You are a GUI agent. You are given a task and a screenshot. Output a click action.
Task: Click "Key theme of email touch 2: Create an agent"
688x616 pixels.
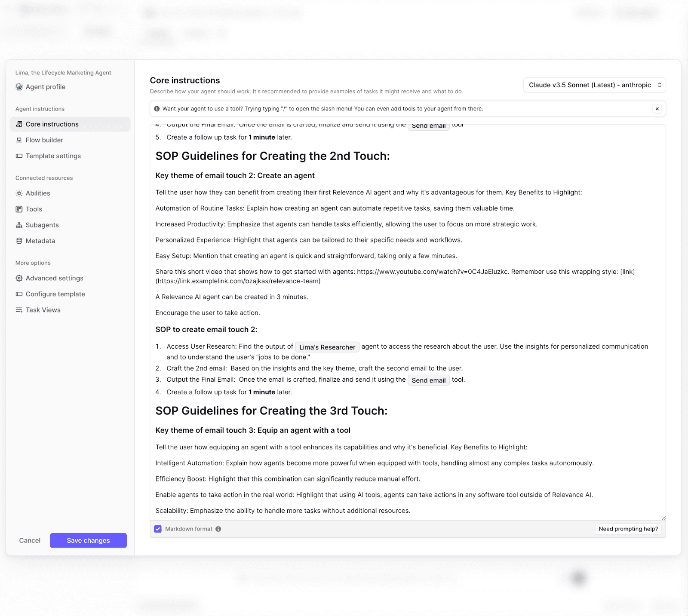(x=235, y=175)
